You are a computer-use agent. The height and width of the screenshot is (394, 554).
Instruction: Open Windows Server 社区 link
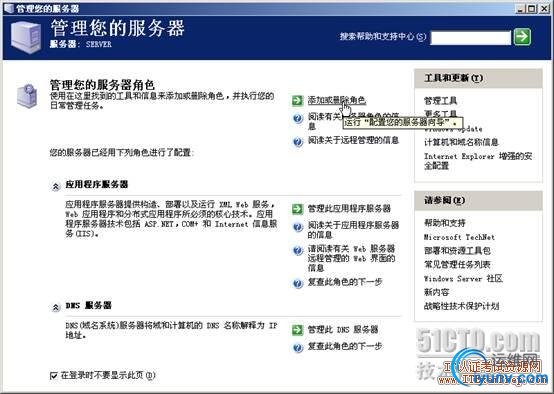click(x=463, y=278)
